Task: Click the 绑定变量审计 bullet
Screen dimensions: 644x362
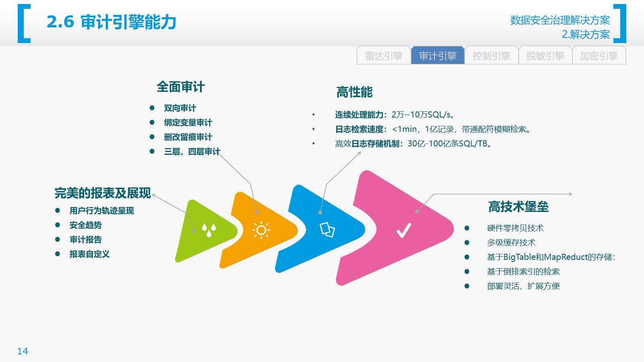Action: coord(188,123)
